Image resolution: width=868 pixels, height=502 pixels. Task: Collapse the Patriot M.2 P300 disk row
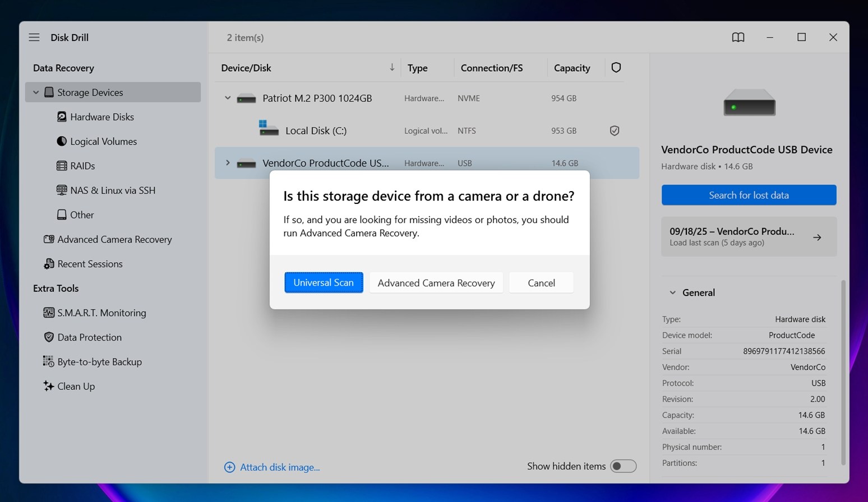[x=228, y=98]
